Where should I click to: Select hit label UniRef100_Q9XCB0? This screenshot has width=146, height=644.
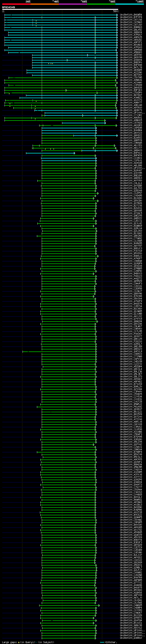click(x=131, y=201)
